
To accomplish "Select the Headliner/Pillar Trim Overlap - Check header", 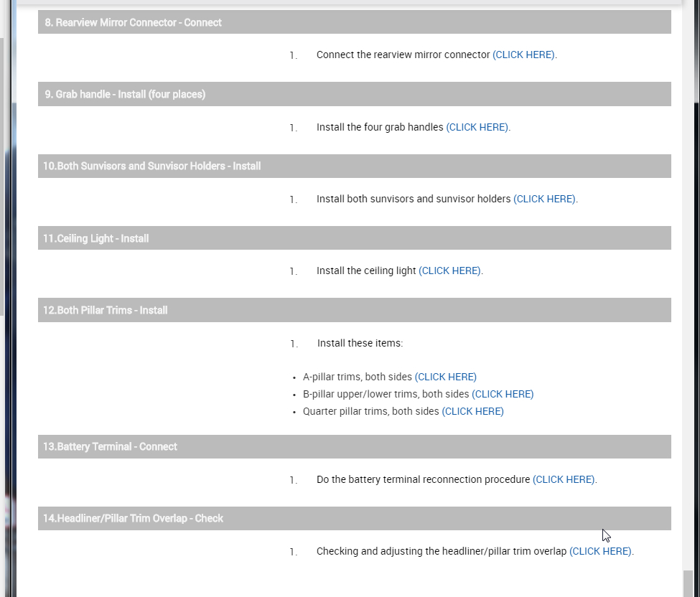I will tap(133, 518).
